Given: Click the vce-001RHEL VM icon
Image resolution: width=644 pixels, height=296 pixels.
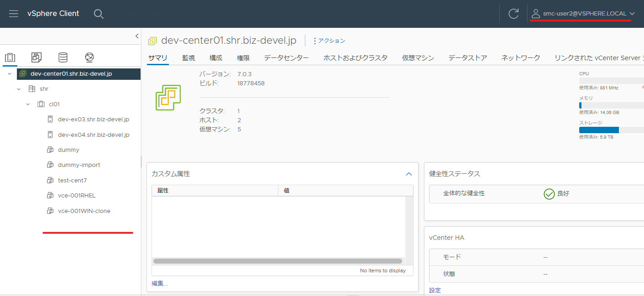Looking at the screenshot, I should (50, 196).
